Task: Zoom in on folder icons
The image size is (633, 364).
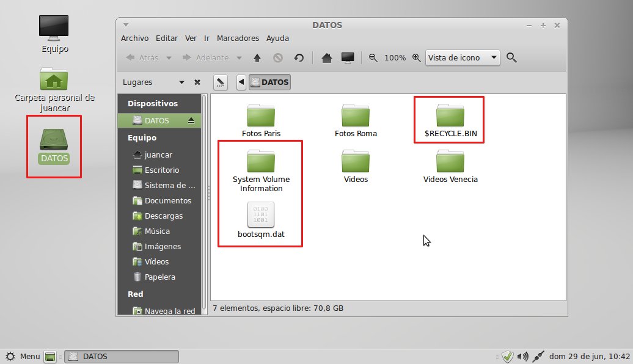Action: pos(417,57)
